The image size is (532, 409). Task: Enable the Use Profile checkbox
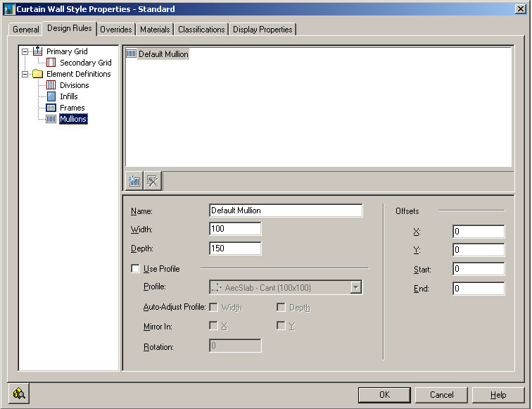pyautogui.click(x=135, y=268)
